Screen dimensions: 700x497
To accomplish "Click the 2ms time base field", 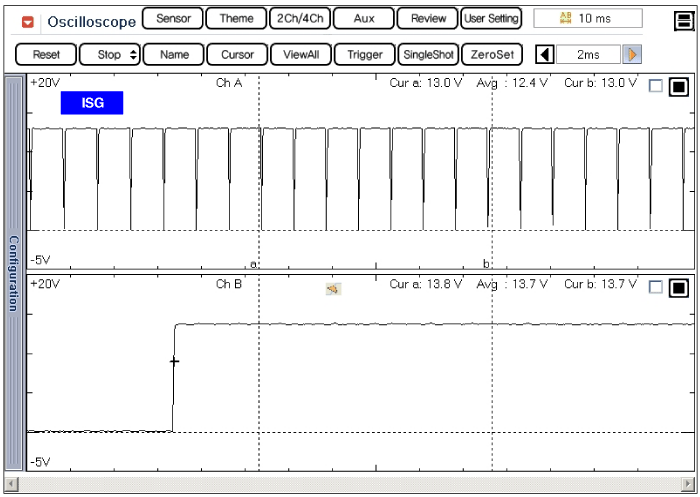I will pyautogui.click(x=588, y=54).
